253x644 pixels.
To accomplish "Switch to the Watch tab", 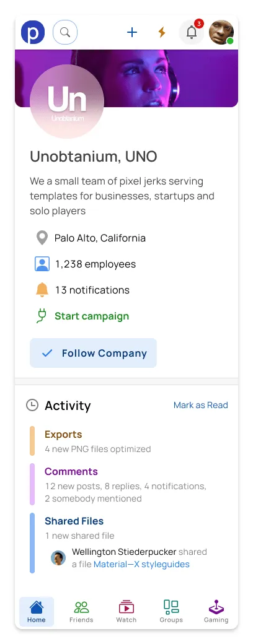I will point(126,612).
